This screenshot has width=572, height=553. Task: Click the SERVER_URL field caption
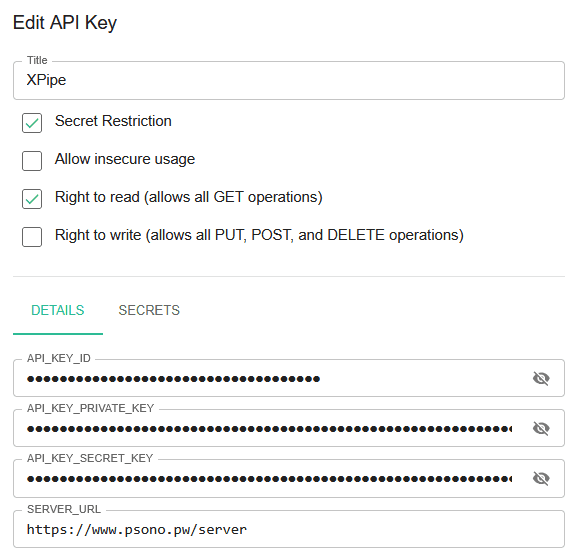tap(64, 509)
